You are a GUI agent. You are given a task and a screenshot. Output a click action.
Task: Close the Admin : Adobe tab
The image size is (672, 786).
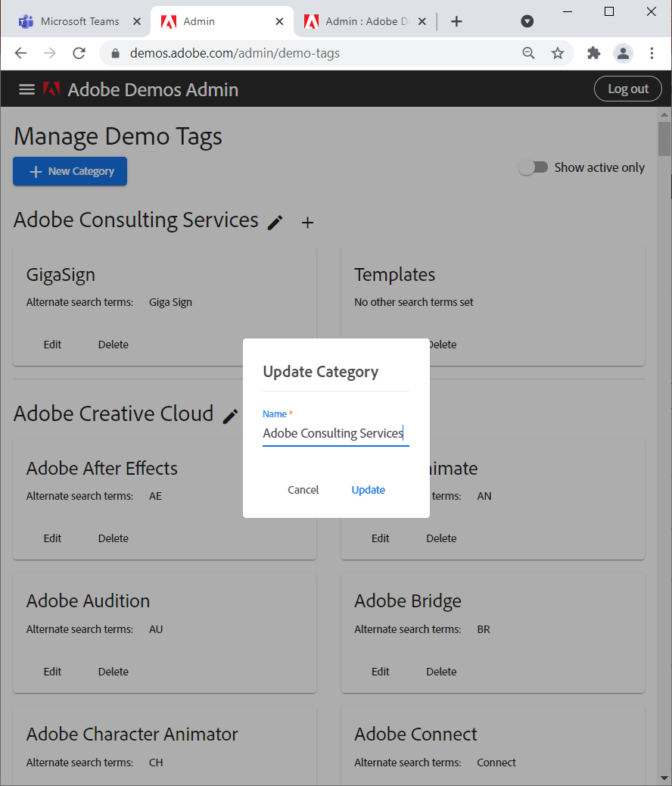422,21
